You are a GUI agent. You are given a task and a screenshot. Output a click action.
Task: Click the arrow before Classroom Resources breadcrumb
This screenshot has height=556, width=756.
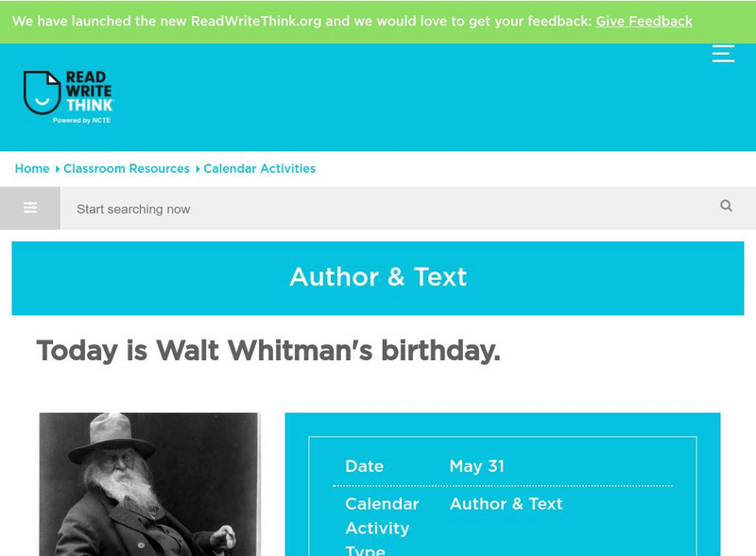[x=58, y=169]
